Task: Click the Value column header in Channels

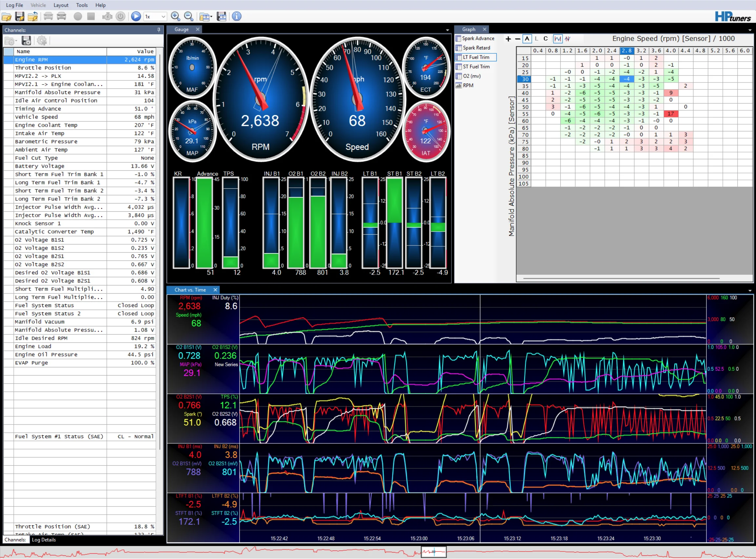Action: 131,51
